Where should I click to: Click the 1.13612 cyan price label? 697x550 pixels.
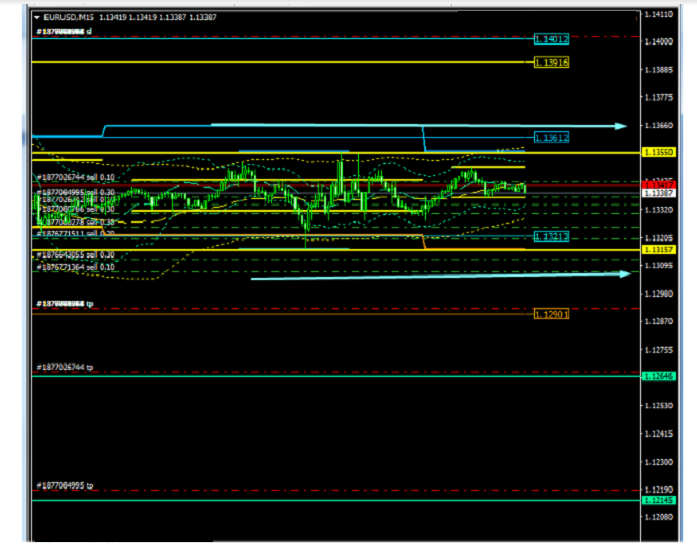[x=551, y=137]
